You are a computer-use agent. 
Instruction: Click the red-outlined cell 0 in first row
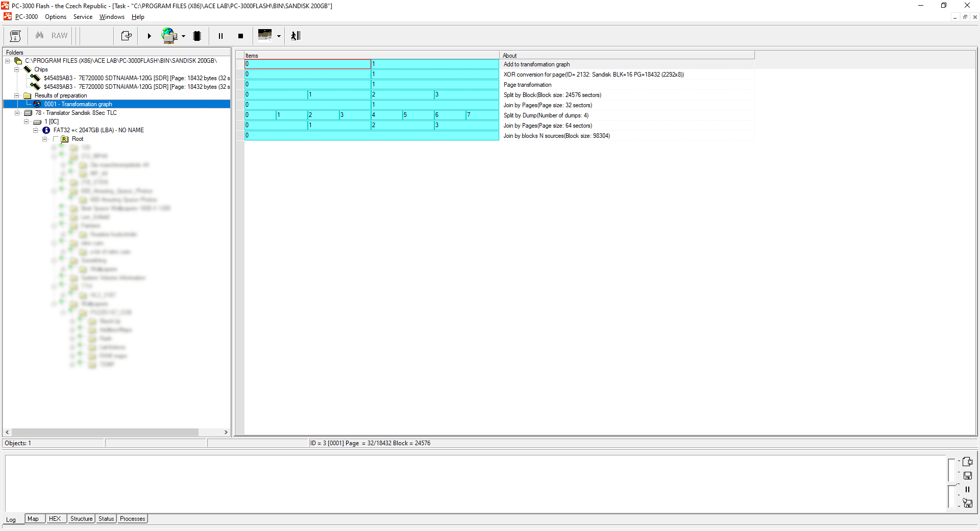point(308,64)
